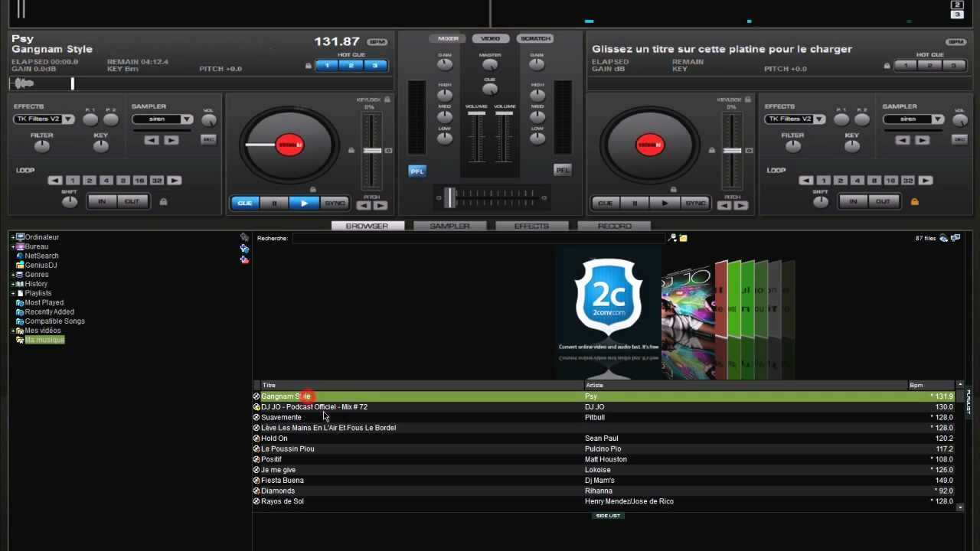The width and height of the screenshot is (980, 551).
Task: Expand the Genres tree node
Action: coord(13,275)
